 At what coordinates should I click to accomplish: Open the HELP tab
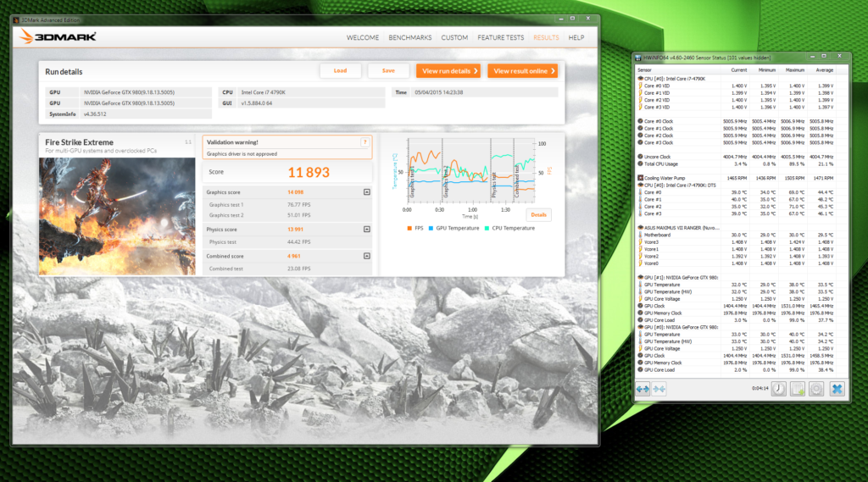[x=576, y=37]
